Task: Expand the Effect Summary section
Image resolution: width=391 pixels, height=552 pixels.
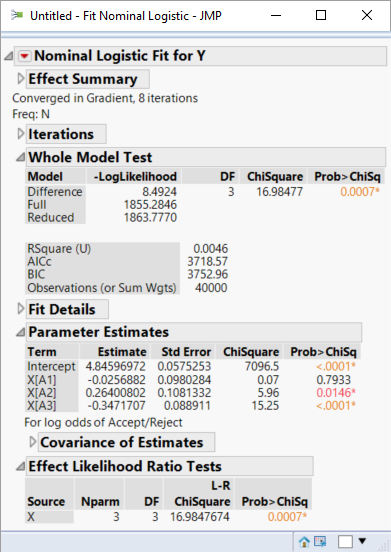Action: 21,79
